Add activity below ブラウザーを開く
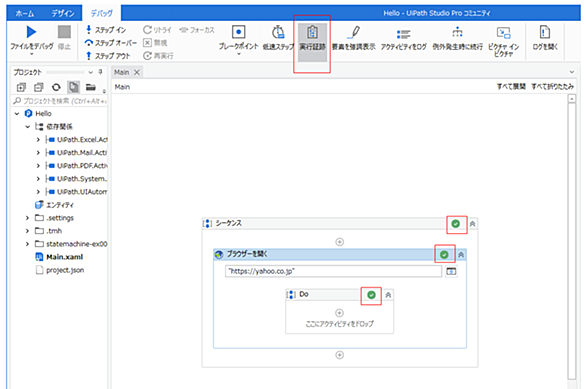586x389 pixels. coord(339,355)
